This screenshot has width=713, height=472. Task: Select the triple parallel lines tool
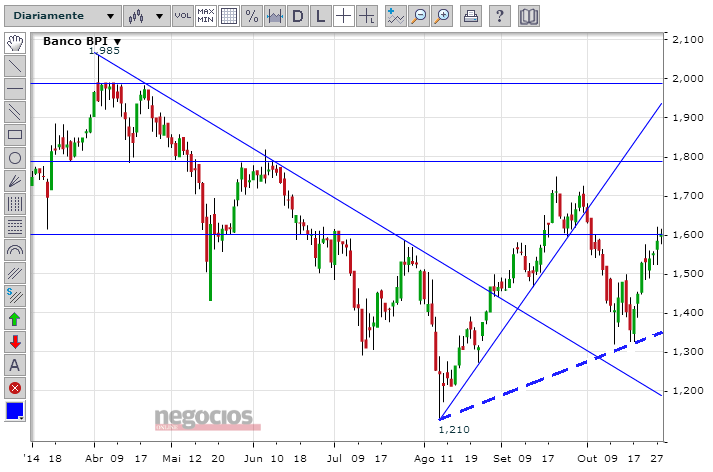(x=15, y=273)
